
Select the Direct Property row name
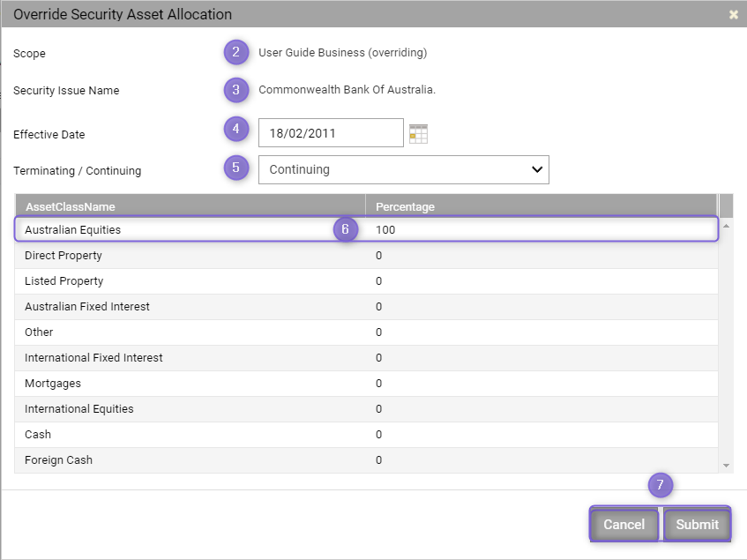pos(63,255)
